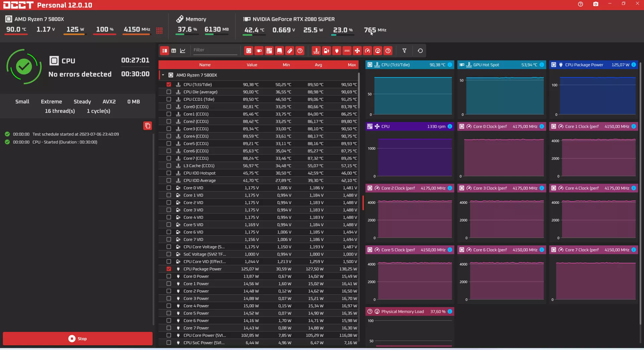Toggle voltage sensors filter icon

(x=326, y=51)
